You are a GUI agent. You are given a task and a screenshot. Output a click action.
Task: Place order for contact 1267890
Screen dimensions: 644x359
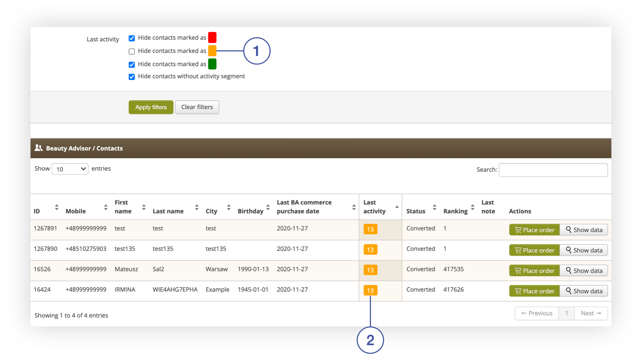pyautogui.click(x=534, y=250)
